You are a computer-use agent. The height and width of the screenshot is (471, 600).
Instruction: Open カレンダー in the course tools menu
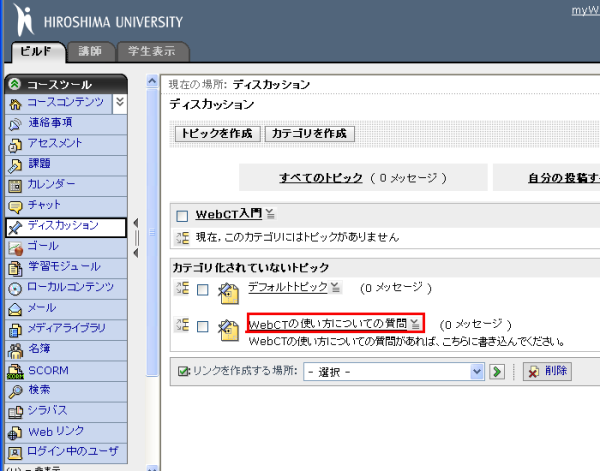click(51, 184)
